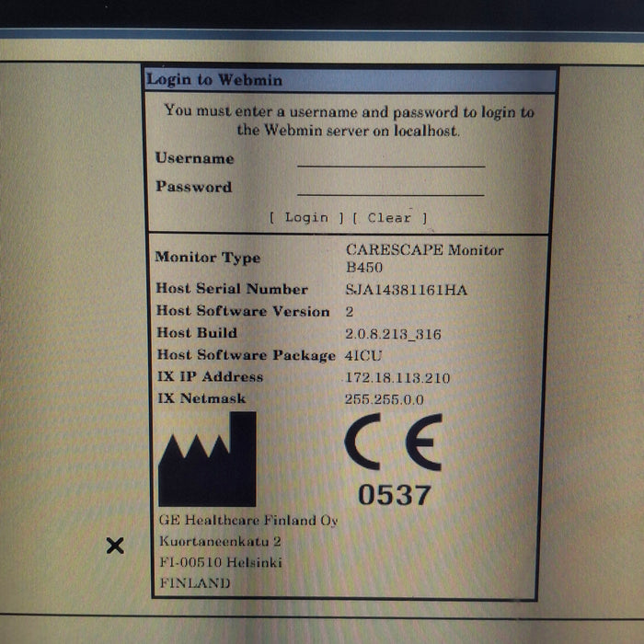Click the X close icon left of dialog
The image size is (644, 644).
coord(115,546)
